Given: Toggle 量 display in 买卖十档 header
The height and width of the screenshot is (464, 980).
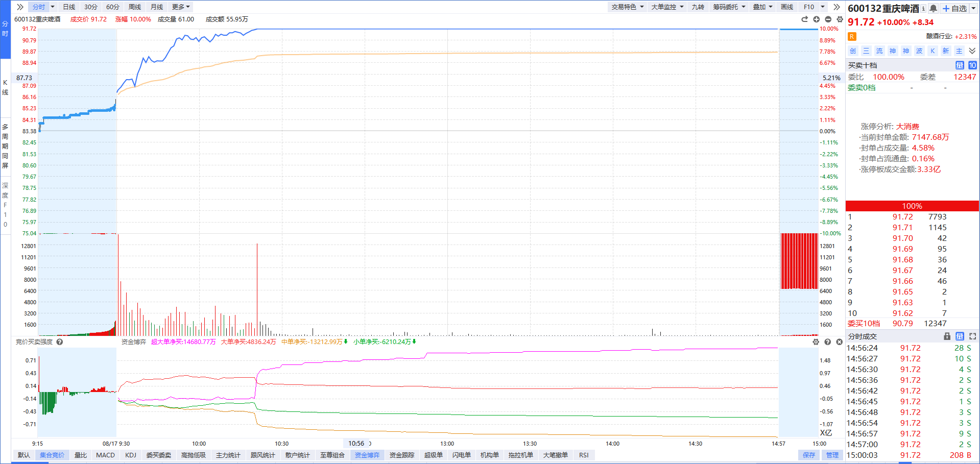Looking at the screenshot, I should (960, 65).
